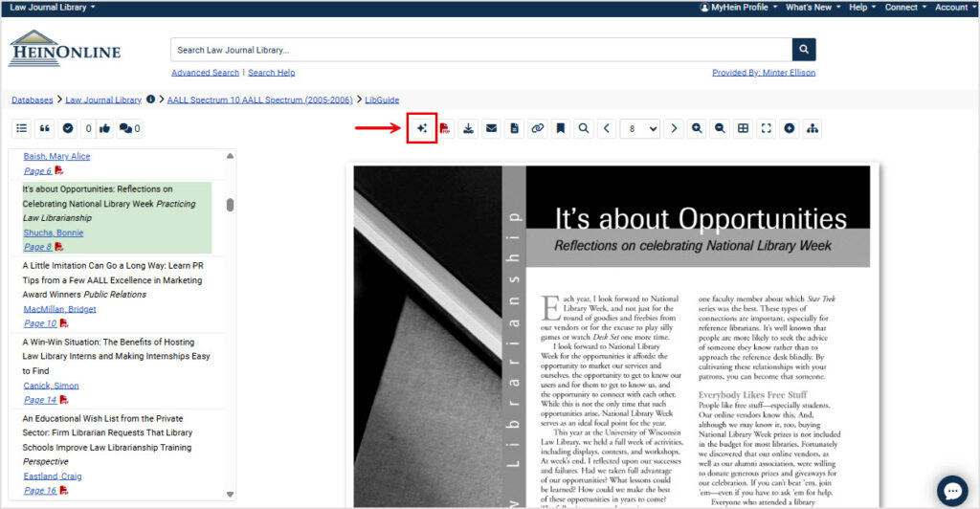Download the page using the download icon
Screen dimensions: 980x509
[468, 128]
